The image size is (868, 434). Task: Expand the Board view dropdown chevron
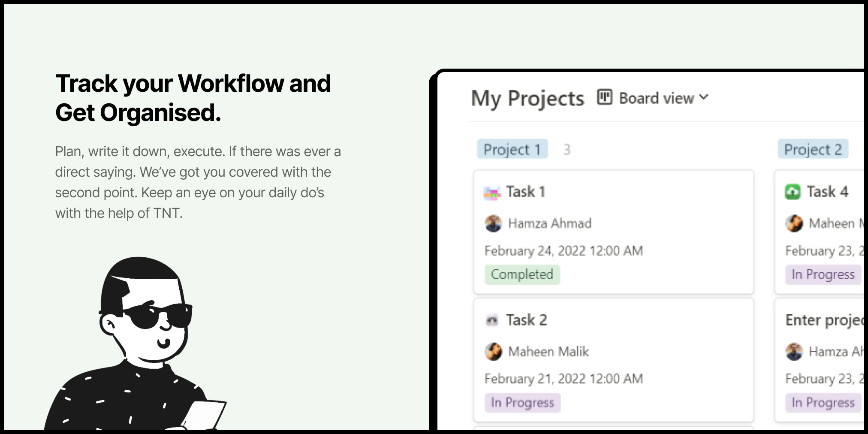pyautogui.click(x=703, y=97)
